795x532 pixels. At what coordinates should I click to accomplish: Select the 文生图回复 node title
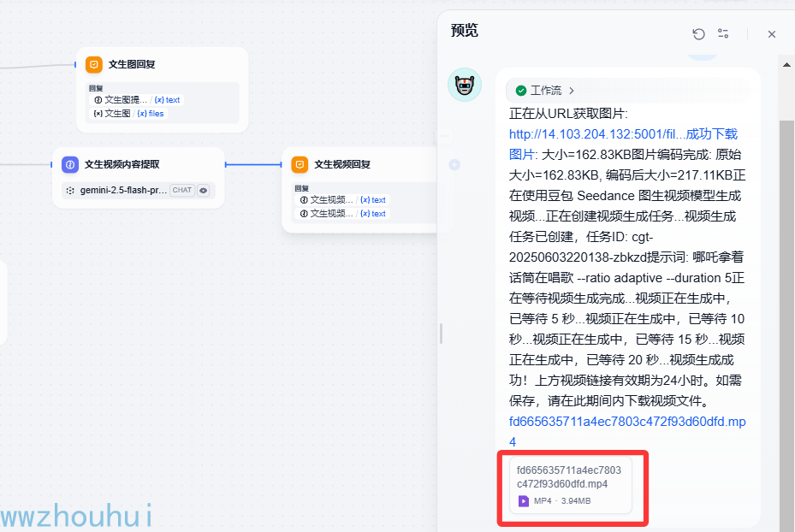132,64
